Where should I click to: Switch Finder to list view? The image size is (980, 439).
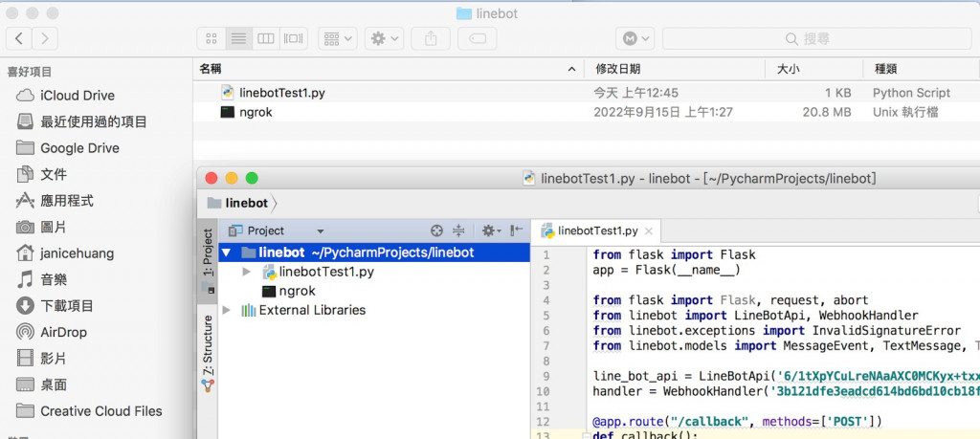tap(238, 38)
